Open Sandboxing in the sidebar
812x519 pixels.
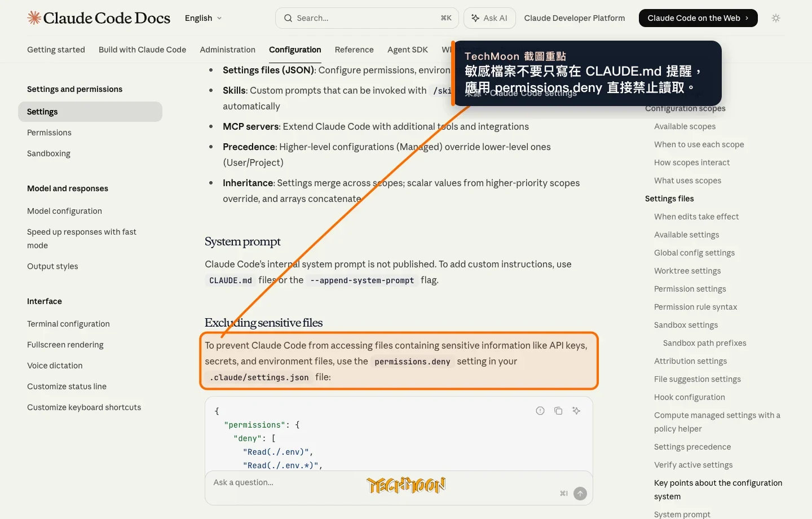48,153
